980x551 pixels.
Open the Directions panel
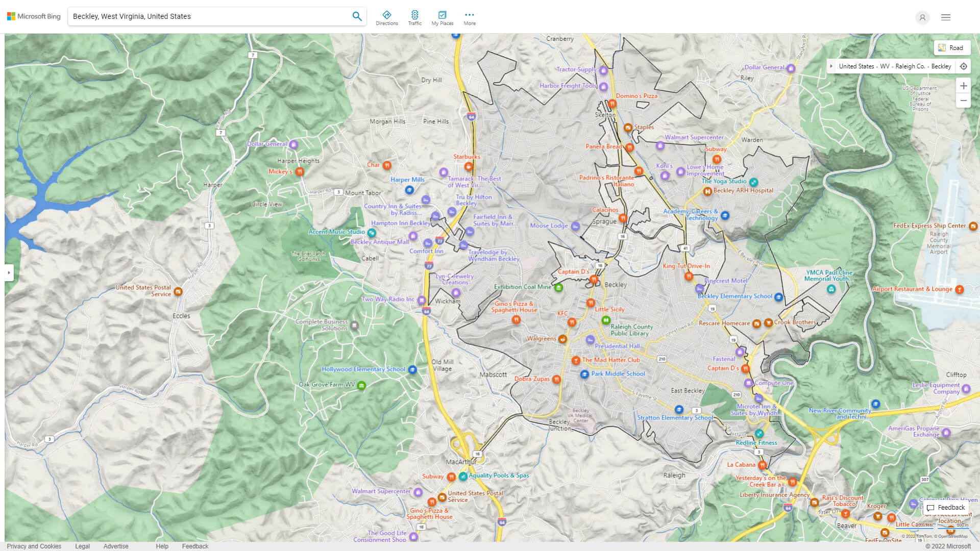click(x=387, y=17)
